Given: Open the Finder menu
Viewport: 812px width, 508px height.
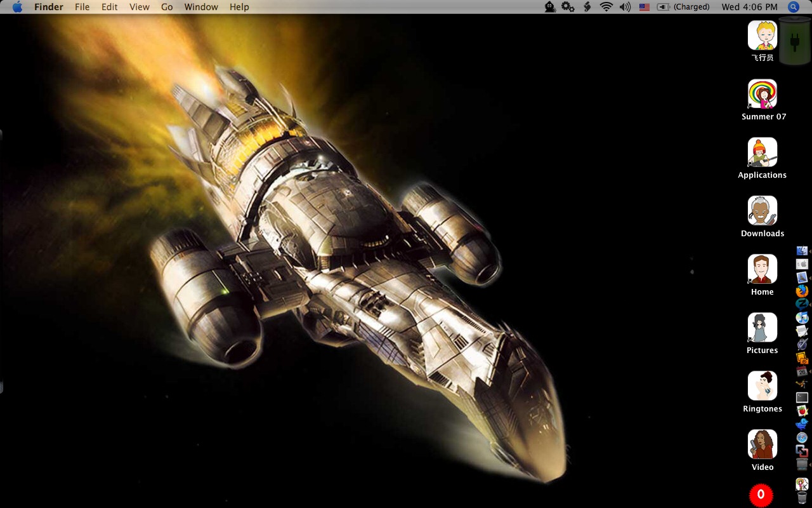Looking at the screenshot, I should (49, 7).
